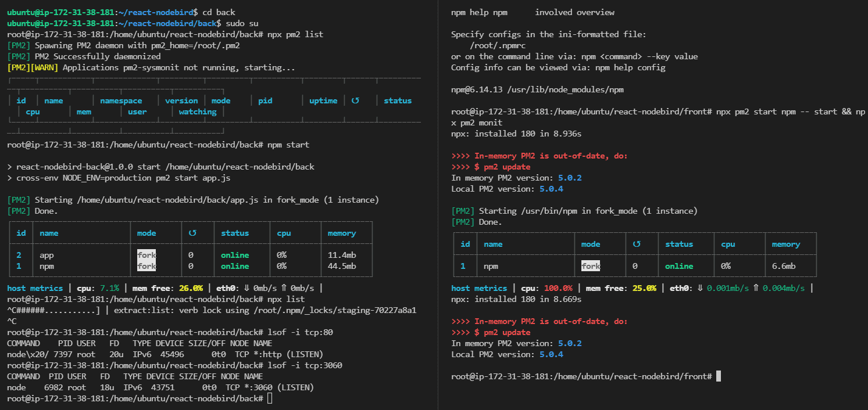868x410 pixels.
Task: Click the watching column header
Action: point(198,112)
